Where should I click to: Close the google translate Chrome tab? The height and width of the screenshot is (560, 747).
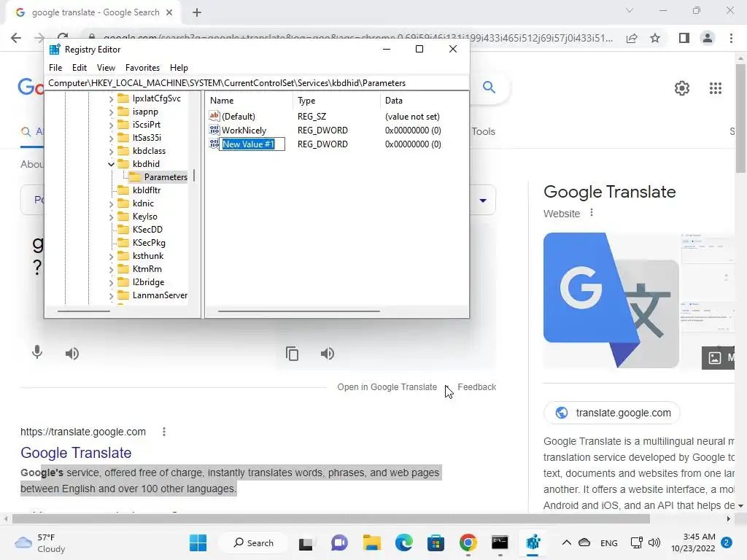pyautogui.click(x=169, y=12)
